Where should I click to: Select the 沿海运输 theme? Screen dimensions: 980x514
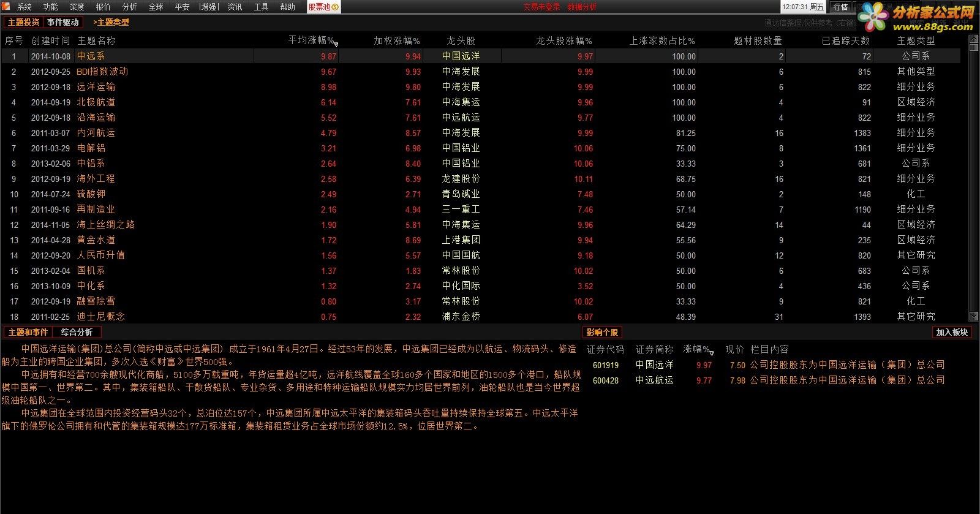(x=96, y=117)
